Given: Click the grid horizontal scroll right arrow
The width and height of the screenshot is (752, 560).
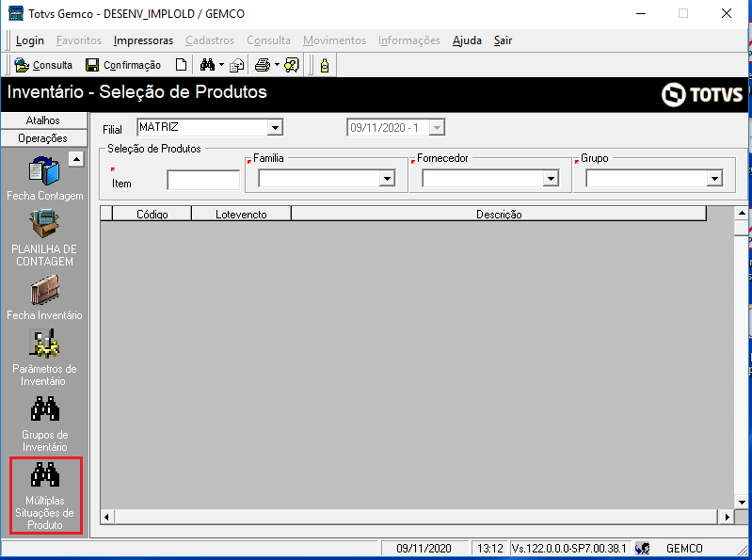Looking at the screenshot, I should coord(727,517).
